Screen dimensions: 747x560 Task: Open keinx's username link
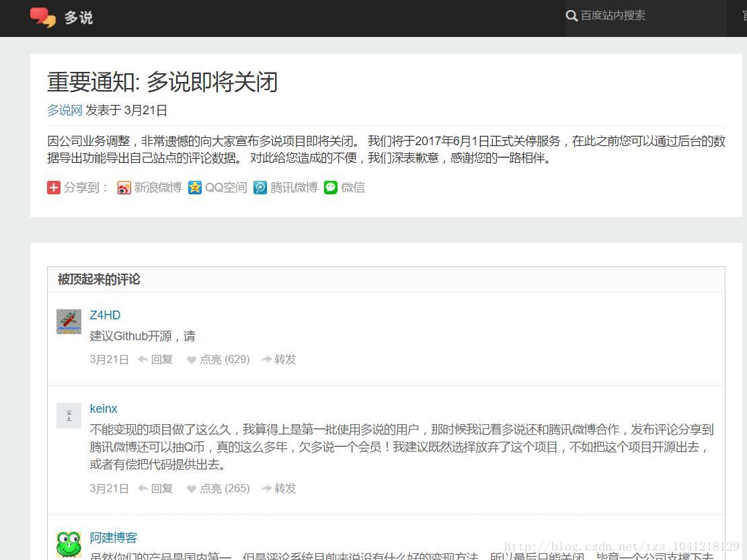[104, 409]
